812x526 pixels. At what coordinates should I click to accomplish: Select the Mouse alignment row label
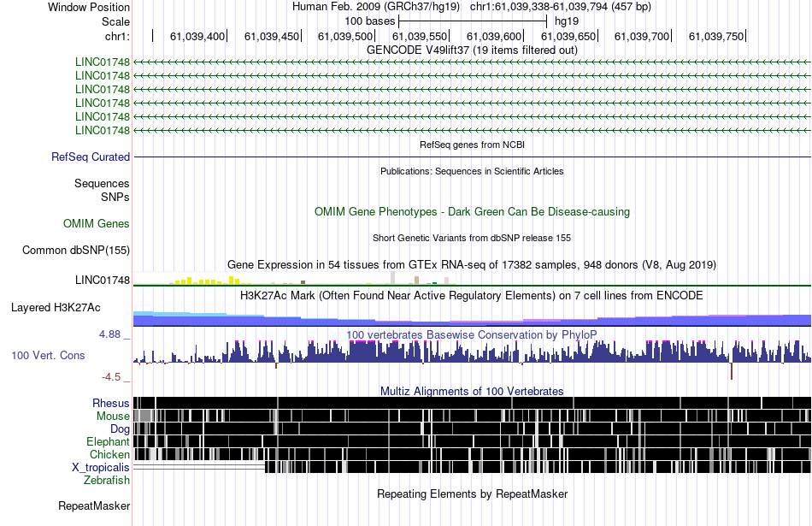tap(113, 416)
